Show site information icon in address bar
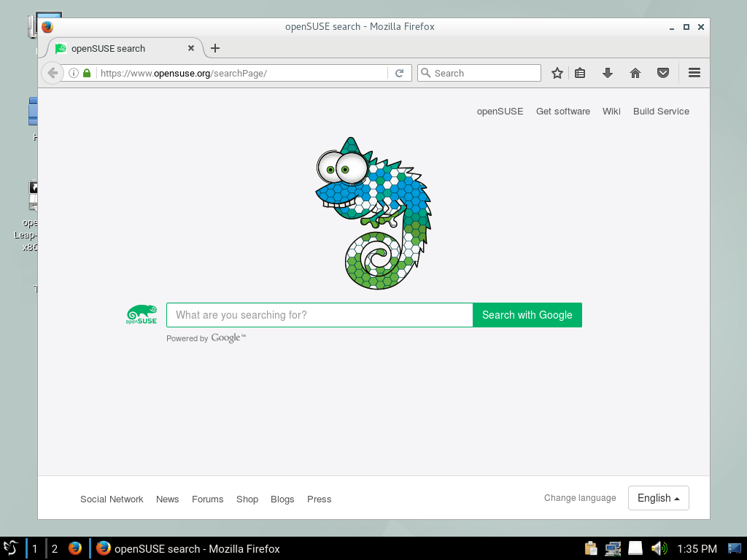 point(74,73)
